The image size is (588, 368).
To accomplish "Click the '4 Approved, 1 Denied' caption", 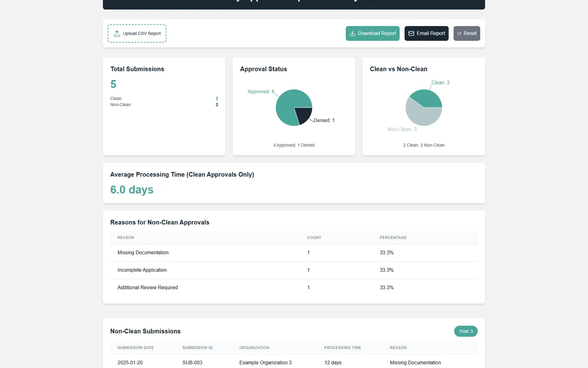I will (x=294, y=145).
